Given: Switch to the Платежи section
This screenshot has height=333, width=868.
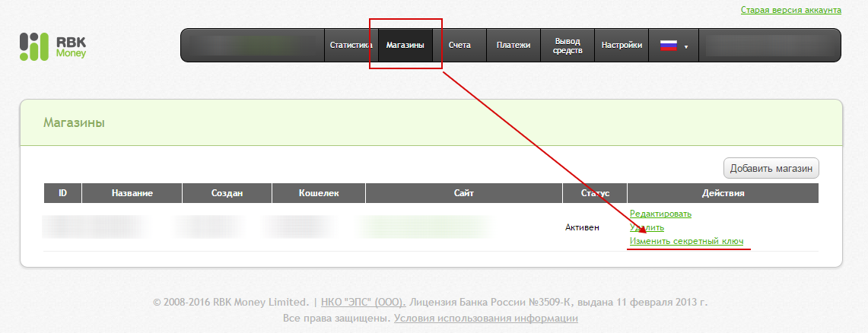Looking at the screenshot, I should [x=513, y=46].
